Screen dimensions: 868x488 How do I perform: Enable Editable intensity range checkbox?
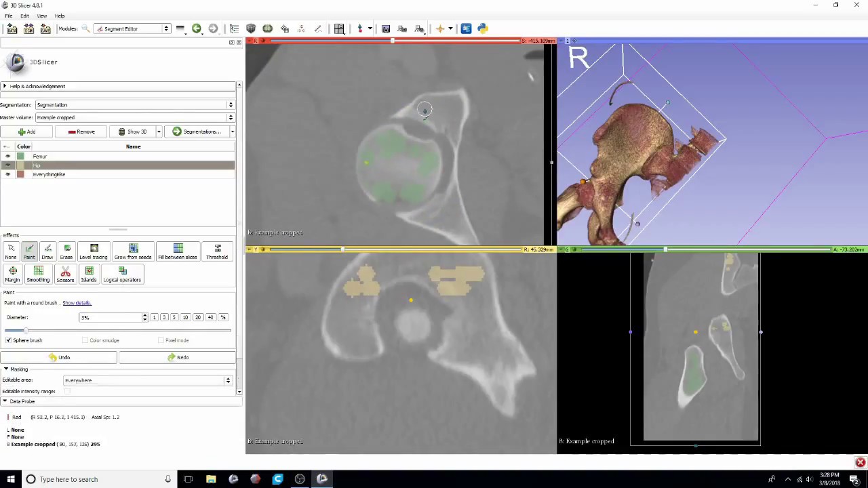tap(67, 391)
